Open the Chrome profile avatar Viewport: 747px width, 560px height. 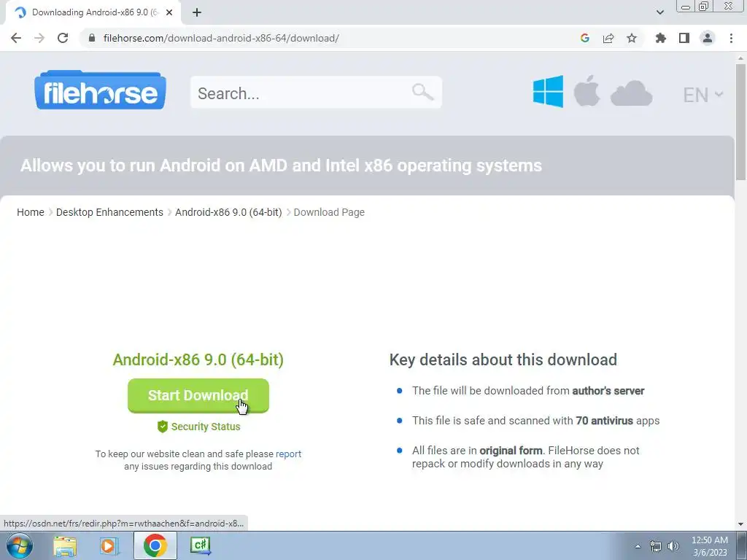click(x=708, y=38)
